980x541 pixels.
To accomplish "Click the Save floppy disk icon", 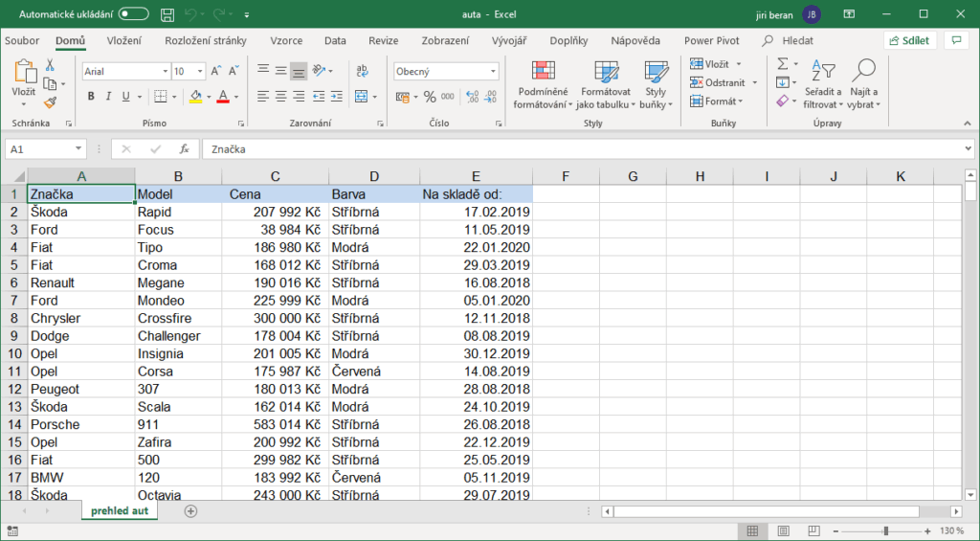I will [x=167, y=14].
